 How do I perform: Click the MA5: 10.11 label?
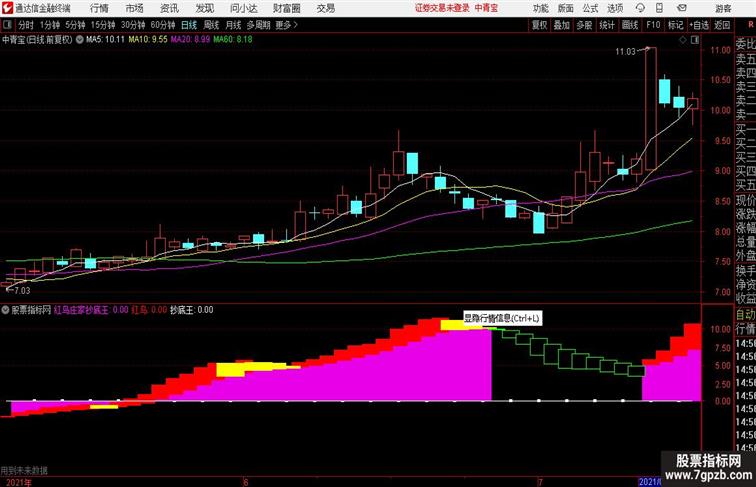[105, 40]
